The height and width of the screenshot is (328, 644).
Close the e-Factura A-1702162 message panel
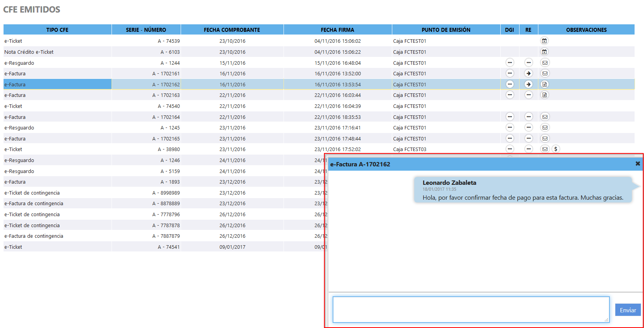coord(638,164)
